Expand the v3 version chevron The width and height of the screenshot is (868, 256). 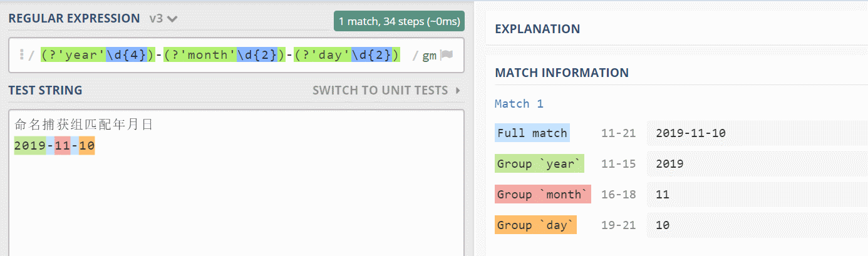tap(173, 19)
